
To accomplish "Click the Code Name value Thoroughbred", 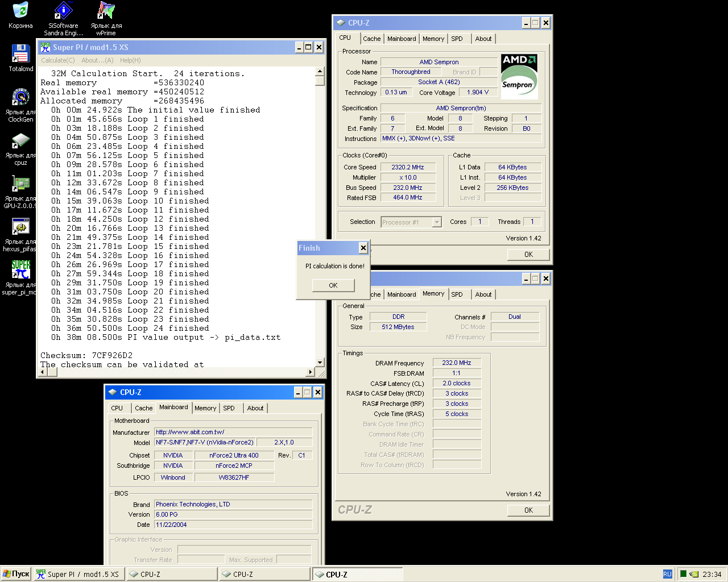I will point(411,72).
